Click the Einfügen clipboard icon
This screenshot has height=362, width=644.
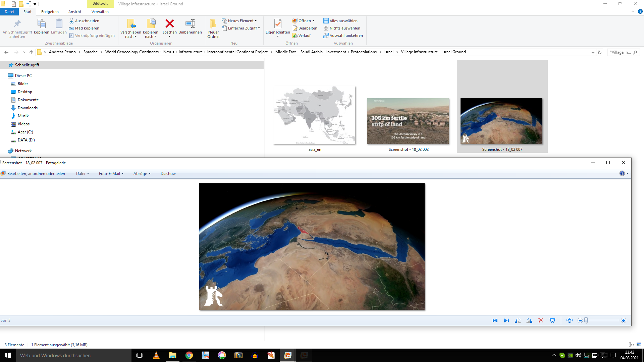tap(59, 26)
